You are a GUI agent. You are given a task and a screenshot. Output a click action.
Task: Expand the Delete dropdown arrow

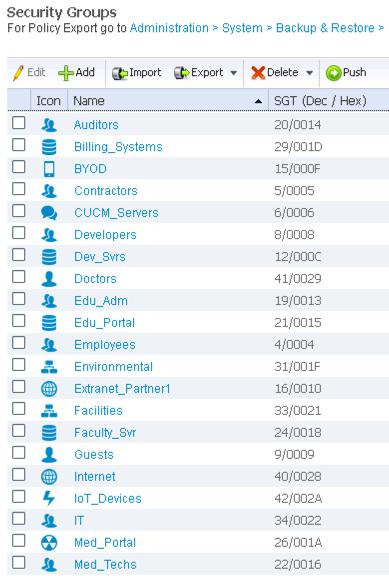pos(310,73)
